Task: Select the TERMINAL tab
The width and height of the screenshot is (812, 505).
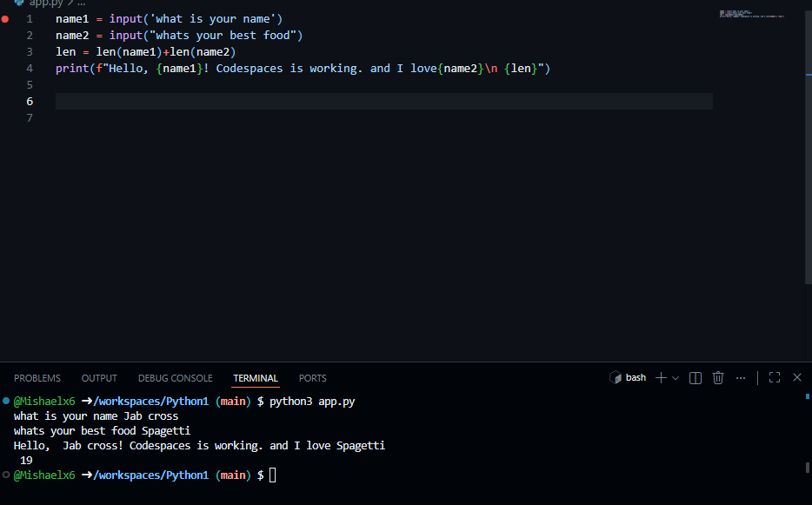Action: [256, 378]
